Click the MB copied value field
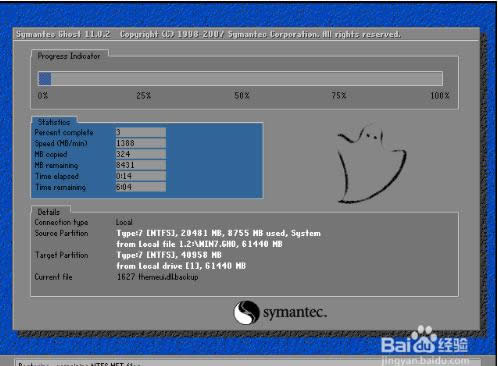 141,154
